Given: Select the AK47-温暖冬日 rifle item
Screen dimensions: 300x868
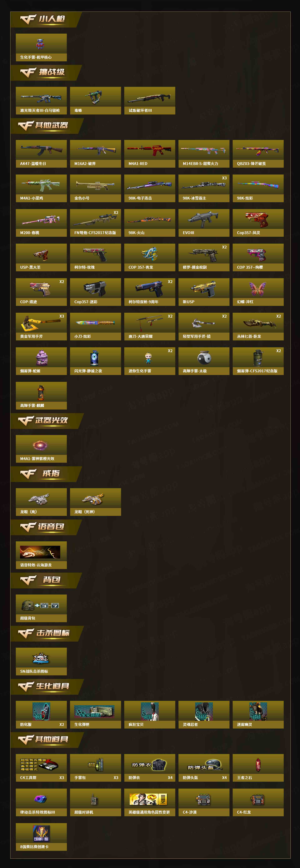Looking at the screenshot, I should click(x=41, y=154).
